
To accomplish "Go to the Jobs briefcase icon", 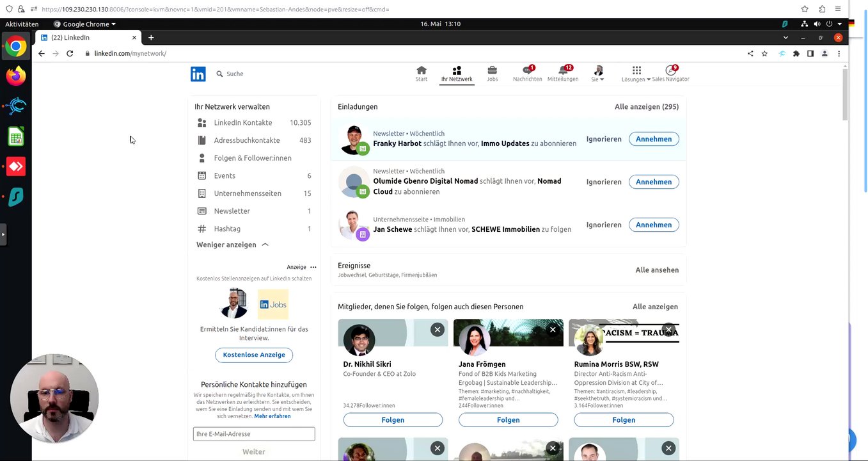I will pyautogui.click(x=492, y=74).
